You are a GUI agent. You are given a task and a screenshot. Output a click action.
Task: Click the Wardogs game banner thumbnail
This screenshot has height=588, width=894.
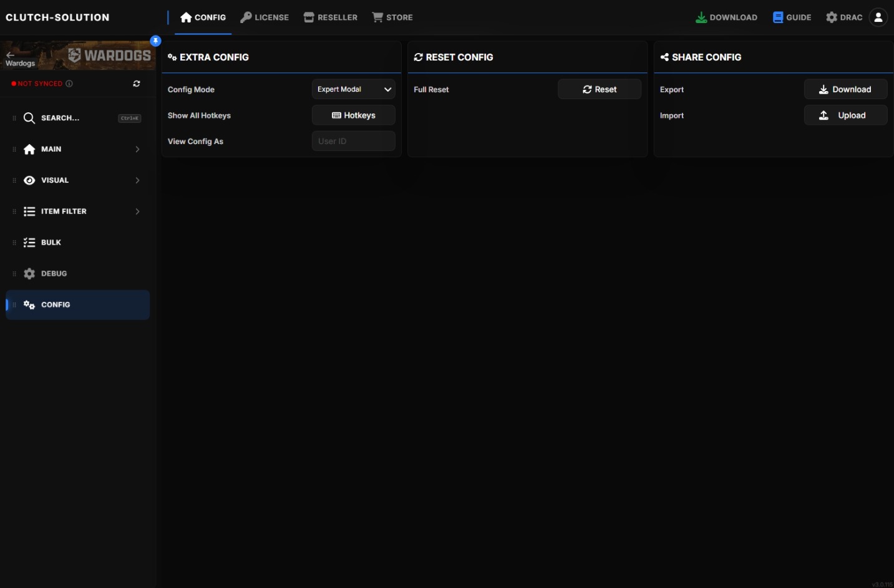coord(78,55)
